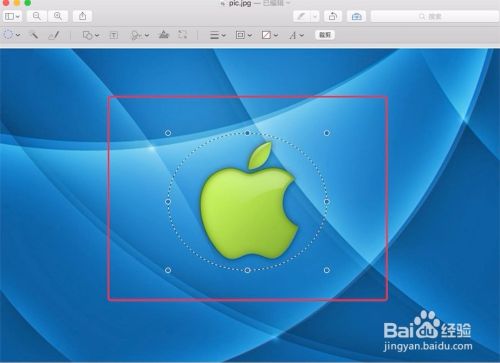Expand the highlight color dropdown arrow
The width and height of the screenshot is (500, 363).
(315, 16)
